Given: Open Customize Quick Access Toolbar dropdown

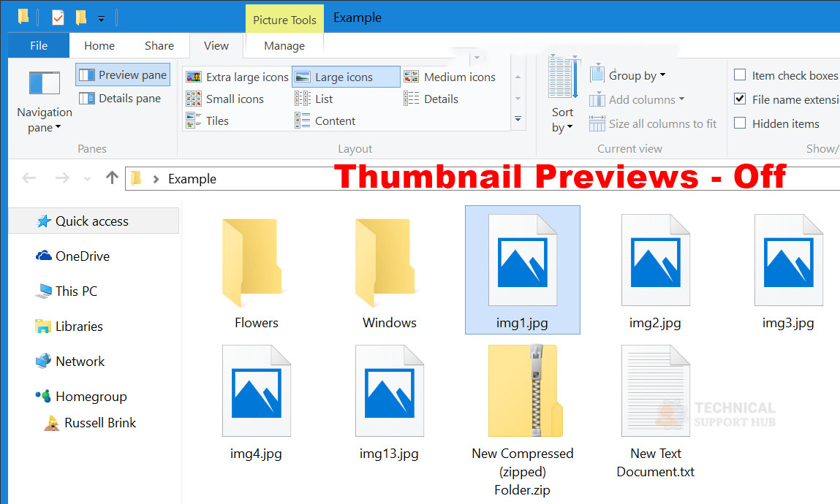Looking at the screenshot, I should click(101, 19).
